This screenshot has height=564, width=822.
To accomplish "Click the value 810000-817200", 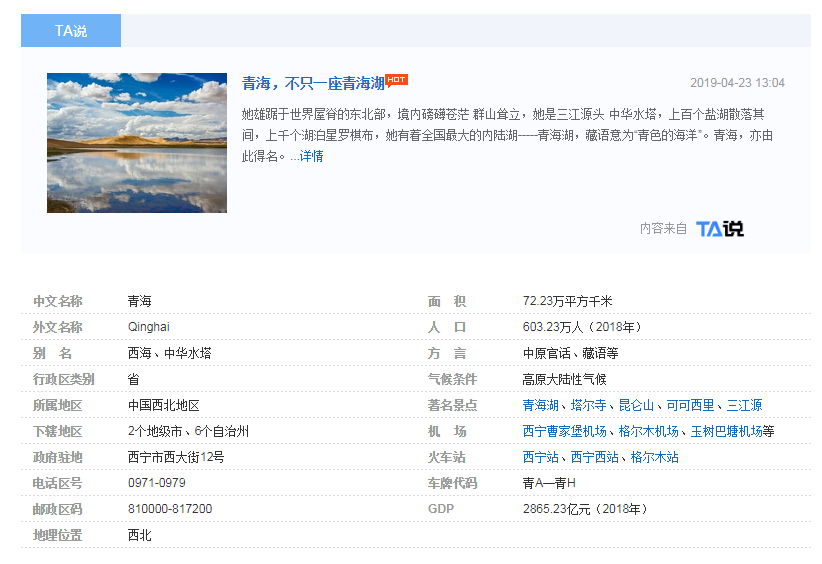I will 170,509.
